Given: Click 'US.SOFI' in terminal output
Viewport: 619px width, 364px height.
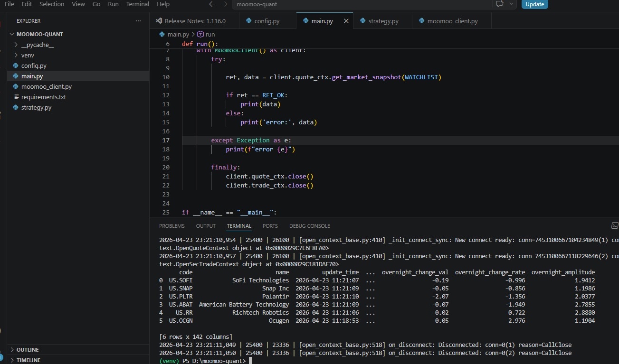Looking at the screenshot, I should (181, 280).
